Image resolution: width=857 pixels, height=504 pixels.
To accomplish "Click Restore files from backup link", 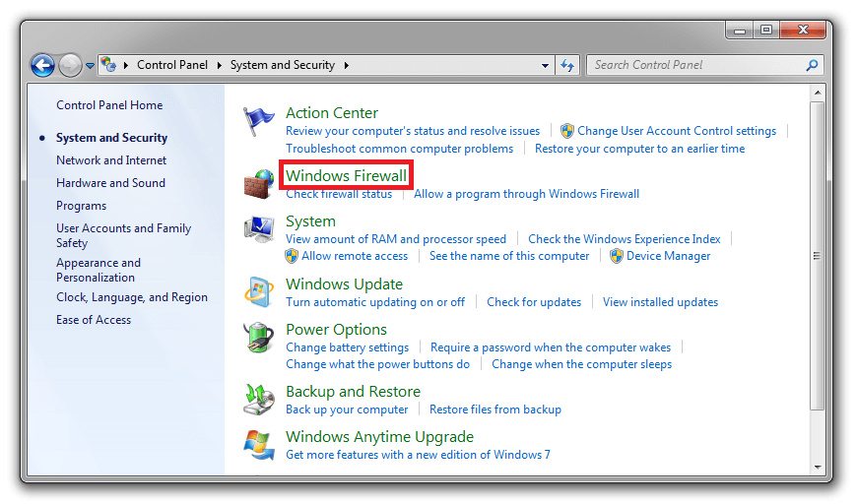I will coord(495,409).
